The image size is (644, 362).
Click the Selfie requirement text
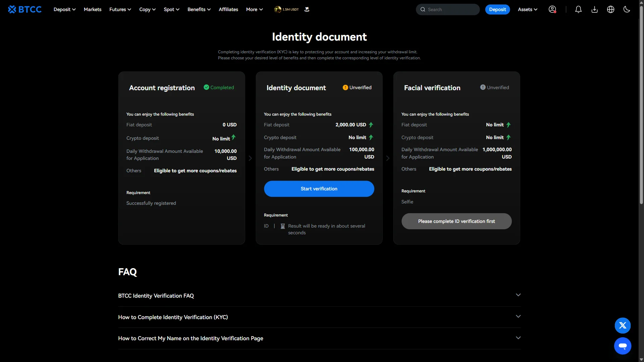[407, 202]
